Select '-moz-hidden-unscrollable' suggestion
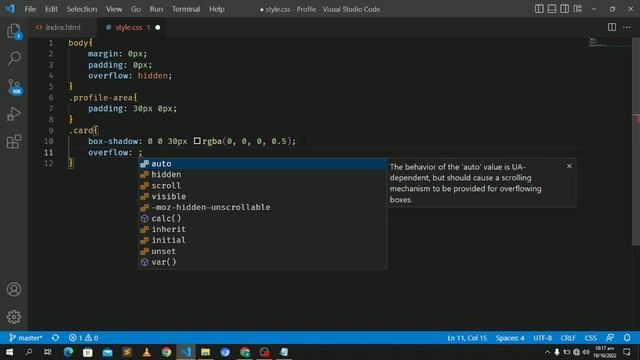Viewport: 640px width, 360px height. (262, 207)
